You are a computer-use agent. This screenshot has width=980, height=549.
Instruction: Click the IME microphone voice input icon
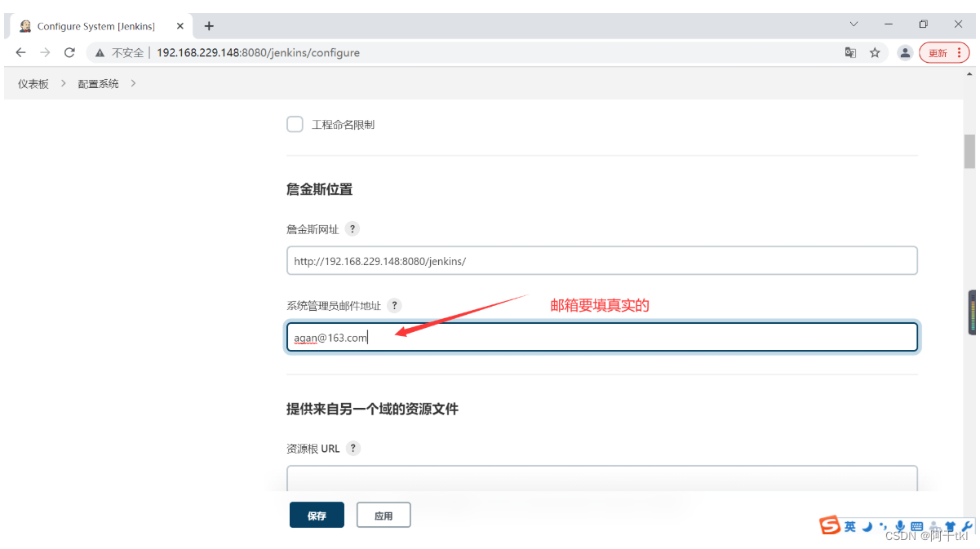pos(900,527)
